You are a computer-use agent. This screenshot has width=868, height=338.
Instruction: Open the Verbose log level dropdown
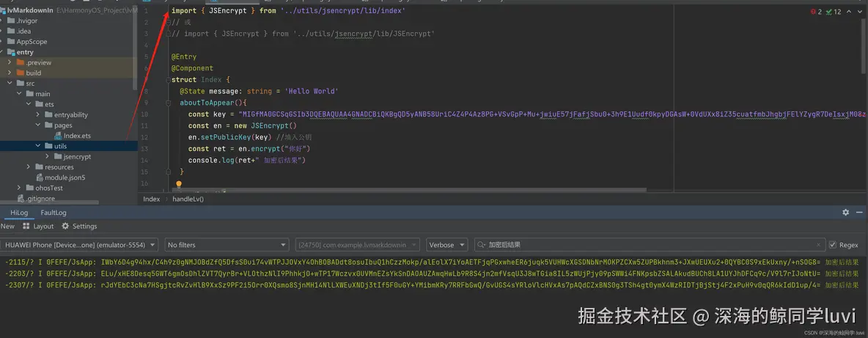tap(446, 244)
